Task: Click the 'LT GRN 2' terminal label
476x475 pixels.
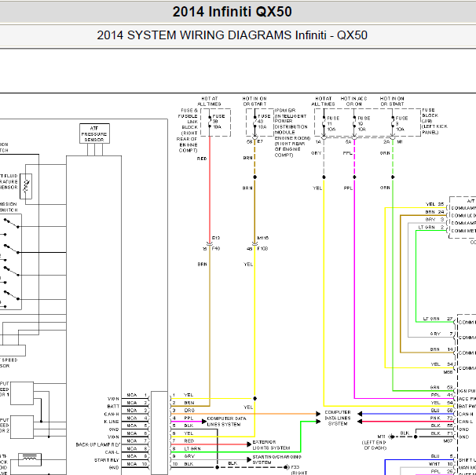Action: click(x=431, y=227)
